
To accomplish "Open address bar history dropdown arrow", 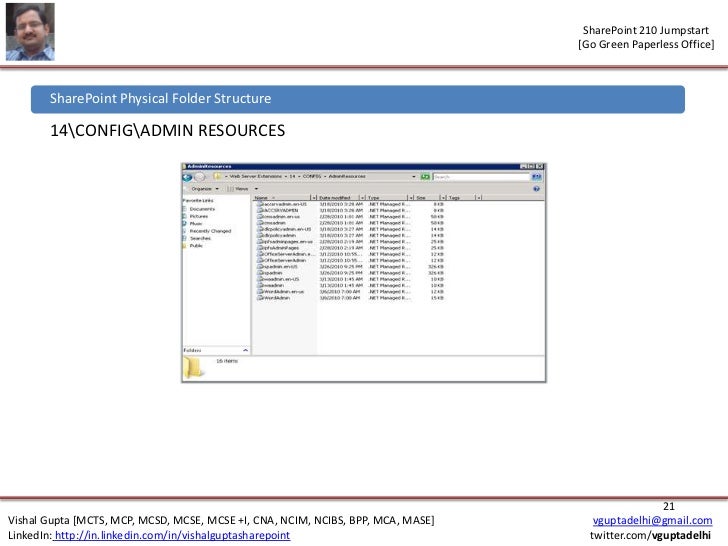I will (414, 177).
